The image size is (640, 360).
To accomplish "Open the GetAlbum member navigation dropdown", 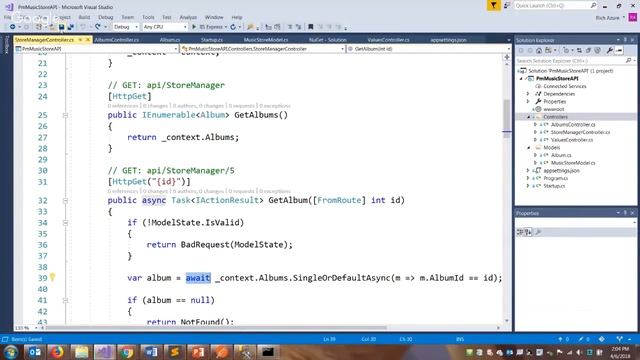I will (429, 49).
